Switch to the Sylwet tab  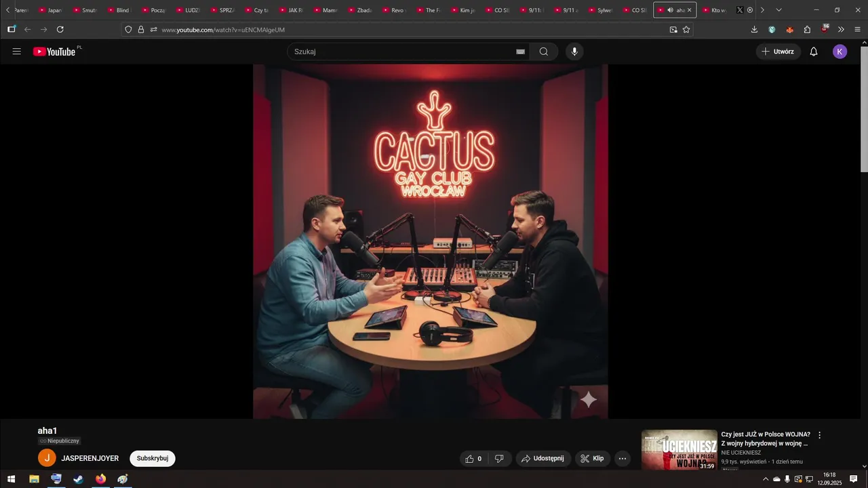click(x=602, y=10)
